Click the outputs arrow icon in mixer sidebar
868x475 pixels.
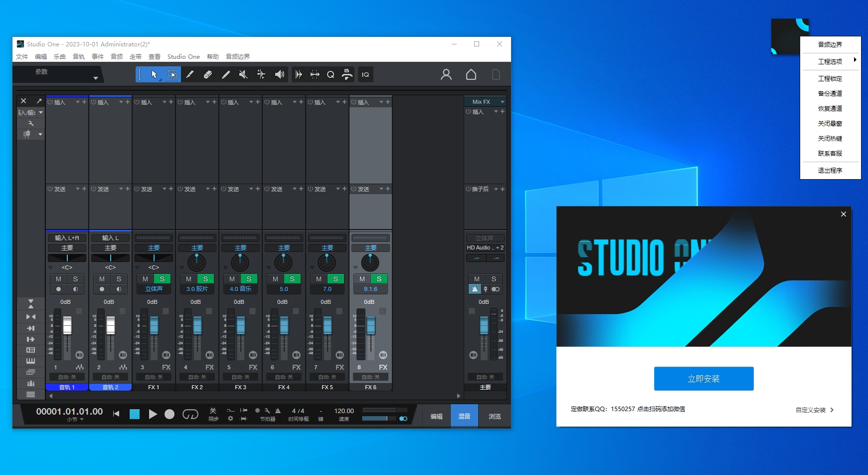coord(30,339)
